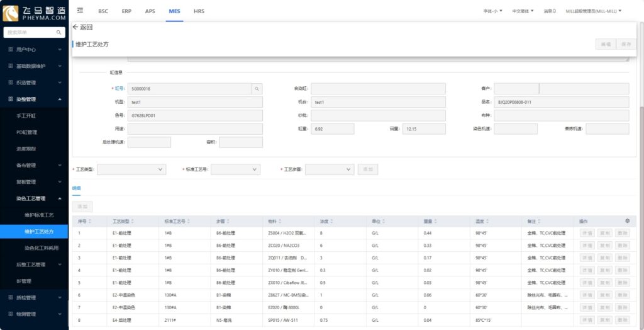The height and width of the screenshot is (330, 644).
Task: Sort by the 温度 column sort arrows
Action: [x=489, y=221]
